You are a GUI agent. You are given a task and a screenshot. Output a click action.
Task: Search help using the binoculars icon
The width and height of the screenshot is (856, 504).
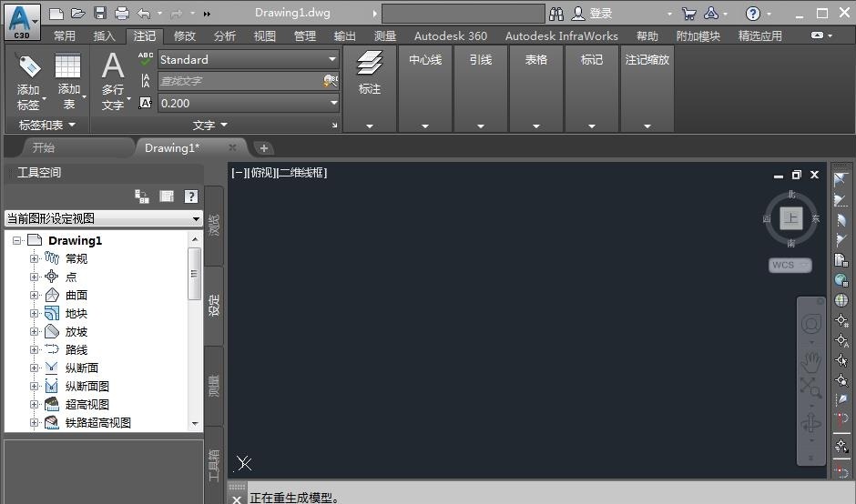click(x=556, y=13)
